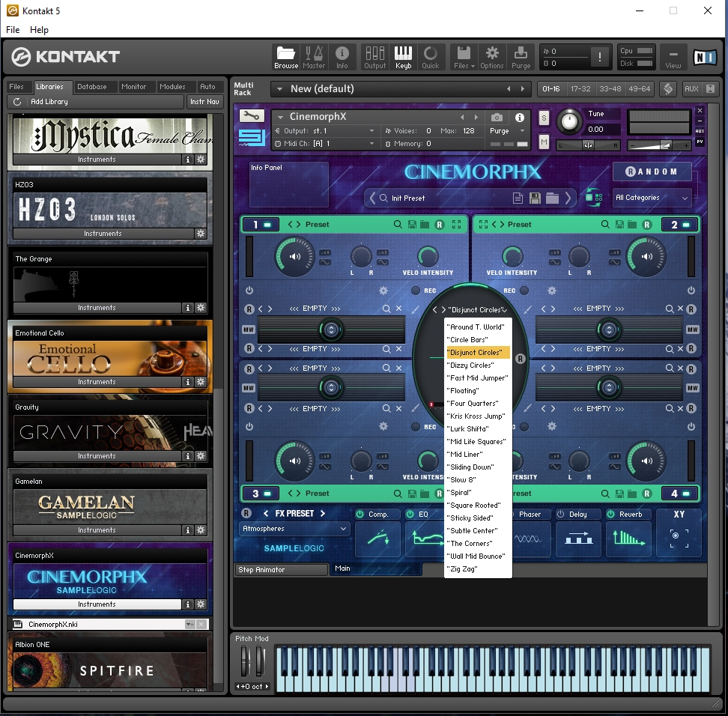Click the RANDOM button

tap(652, 172)
